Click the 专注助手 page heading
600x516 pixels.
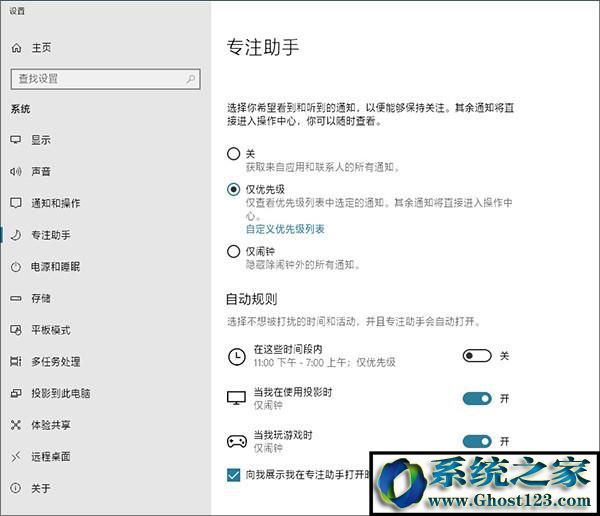tap(263, 47)
